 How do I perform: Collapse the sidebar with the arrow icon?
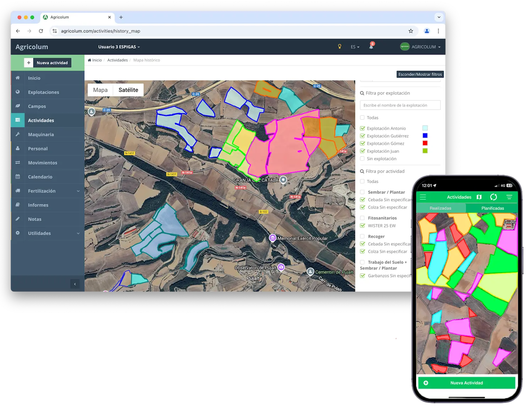tap(75, 284)
